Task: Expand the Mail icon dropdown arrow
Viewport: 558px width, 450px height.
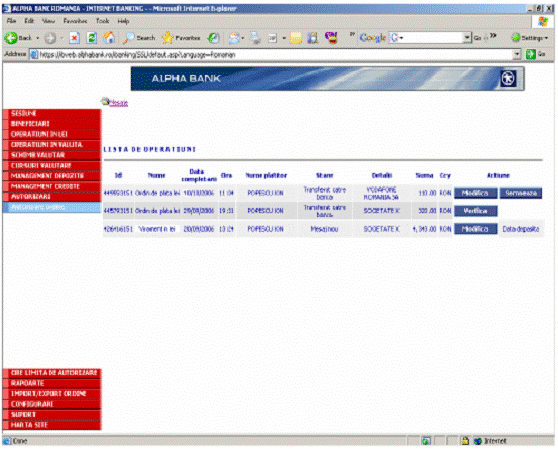Action: tap(243, 38)
